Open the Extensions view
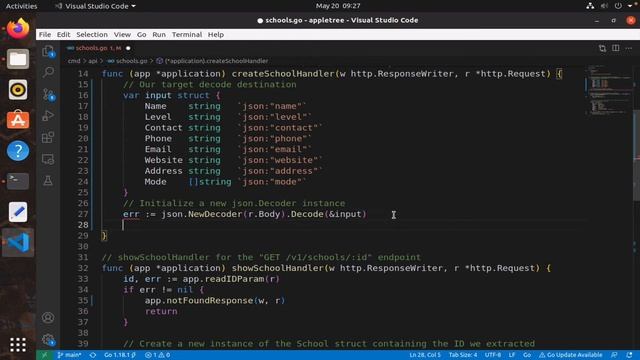The height and width of the screenshot is (360, 640). click(x=48, y=137)
